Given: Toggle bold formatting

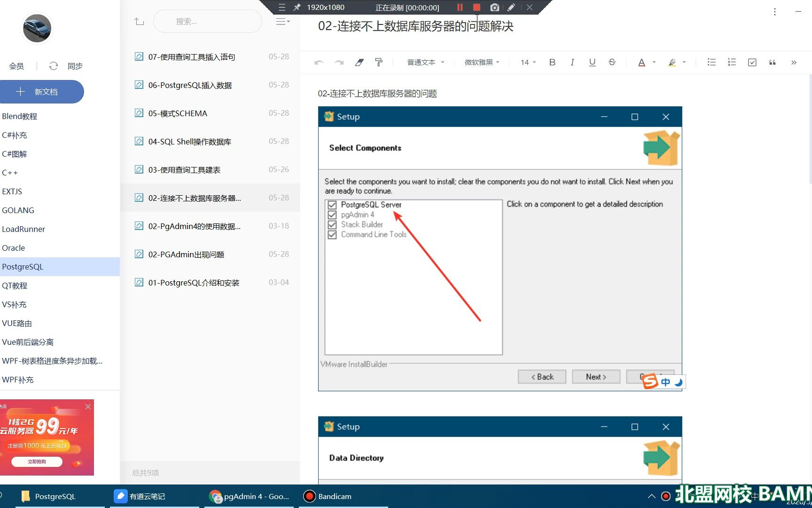Looking at the screenshot, I should click(552, 62).
